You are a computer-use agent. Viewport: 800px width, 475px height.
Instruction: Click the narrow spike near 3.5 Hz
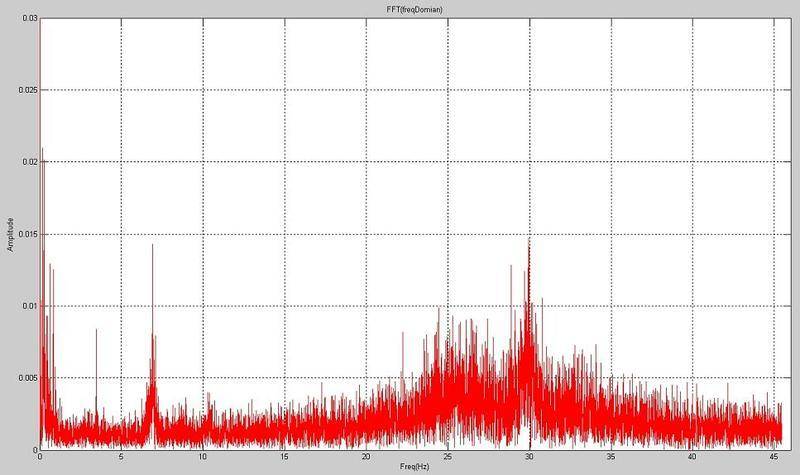[96, 330]
